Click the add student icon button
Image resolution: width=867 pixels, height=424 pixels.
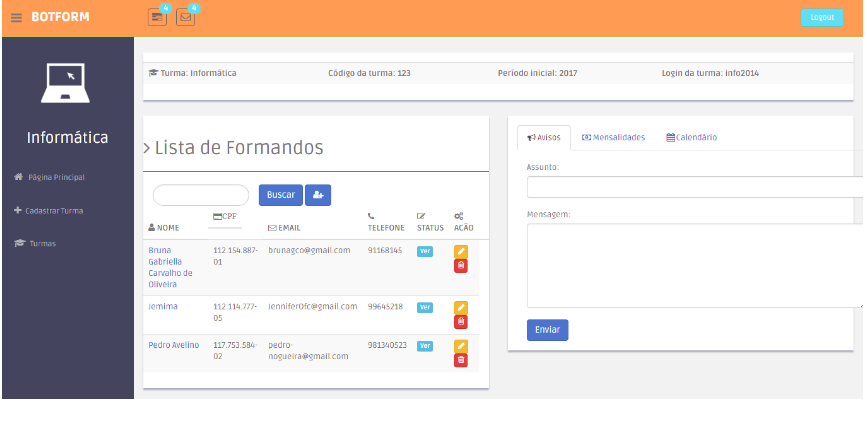pyautogui.click(x=318, y=195)
